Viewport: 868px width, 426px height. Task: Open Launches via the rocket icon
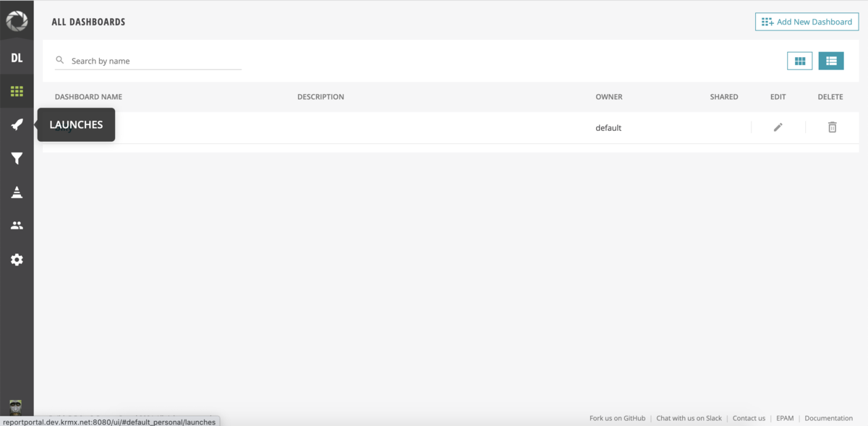17,124
